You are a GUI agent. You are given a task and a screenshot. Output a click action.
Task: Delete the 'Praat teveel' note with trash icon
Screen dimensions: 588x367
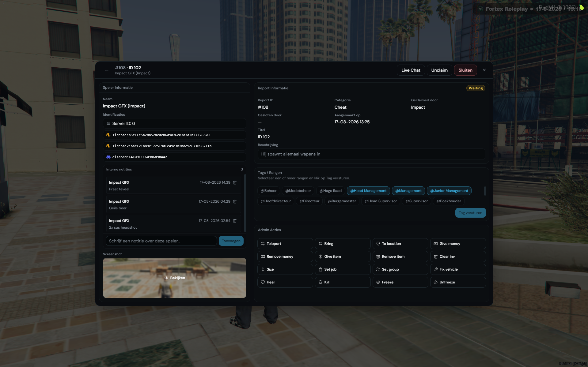[235, 182]
